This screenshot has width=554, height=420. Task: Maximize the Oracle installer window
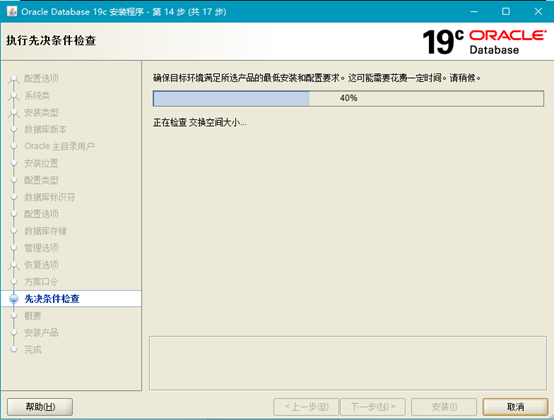(x=506, y=11)
